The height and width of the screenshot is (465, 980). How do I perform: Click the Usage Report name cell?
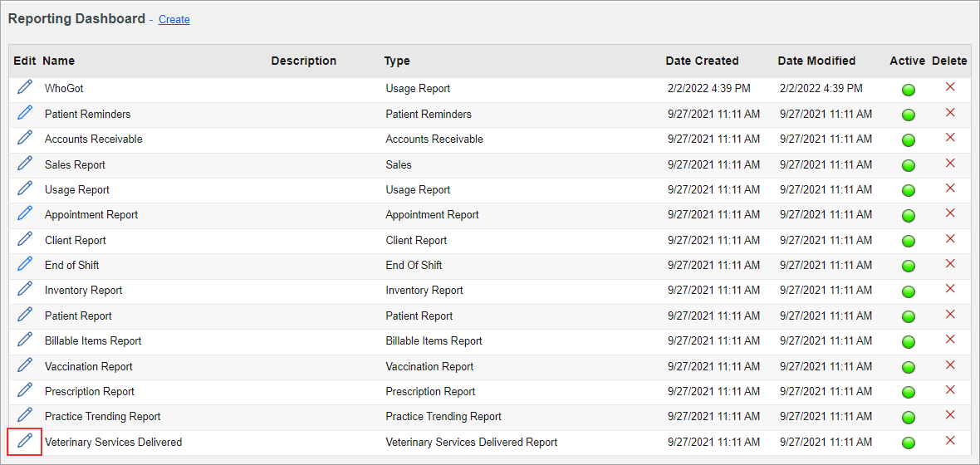(77, 189)
